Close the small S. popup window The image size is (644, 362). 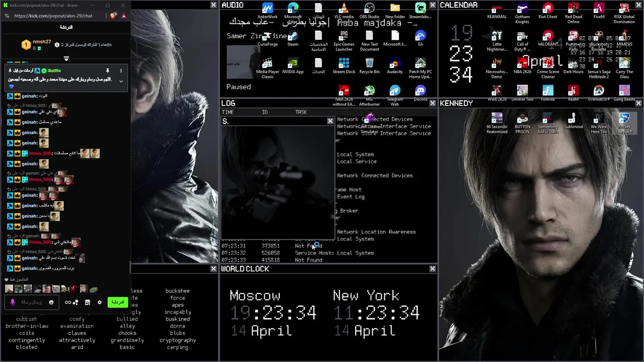[330, 121]
